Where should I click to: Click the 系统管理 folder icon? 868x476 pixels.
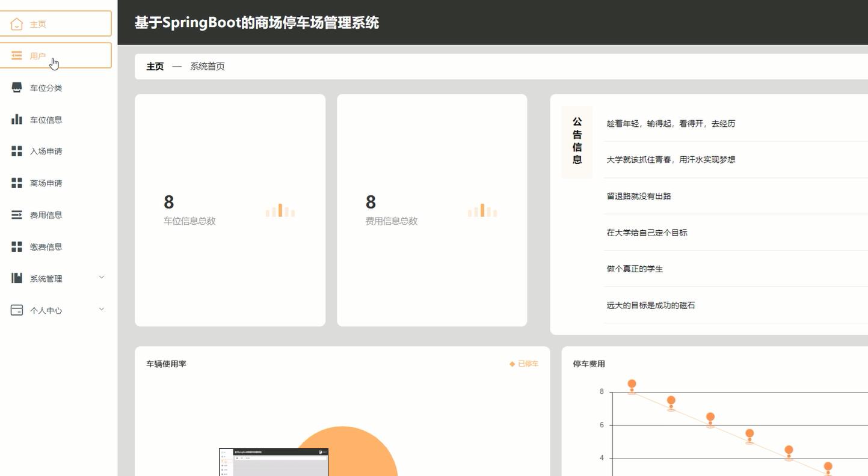click(x=16, y=278)
